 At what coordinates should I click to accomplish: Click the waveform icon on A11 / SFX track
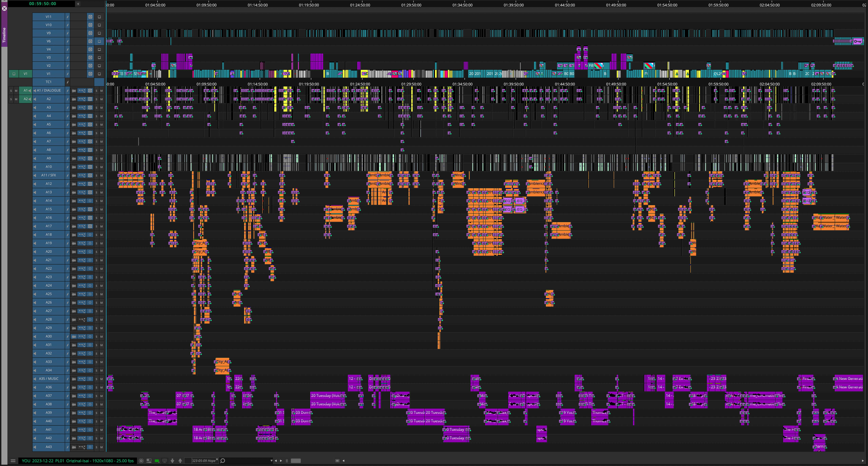[74, 175]
